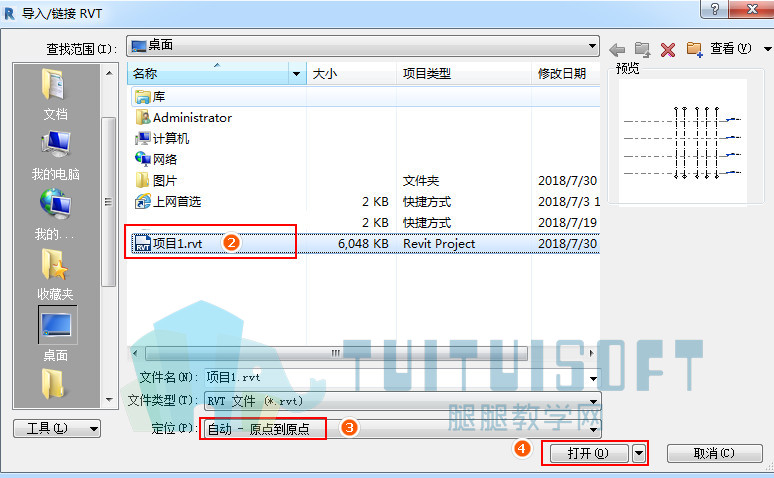Select 收藏夹 in the places sidebar
The height and width of the screenshot is (478, 774).
pos(55,274)
